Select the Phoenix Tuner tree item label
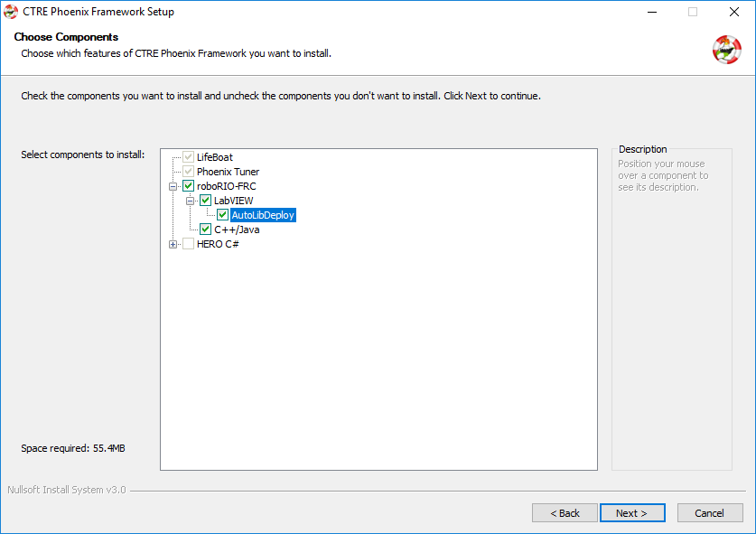The width and height of the screenshot is (756, 534). point(228,172)
